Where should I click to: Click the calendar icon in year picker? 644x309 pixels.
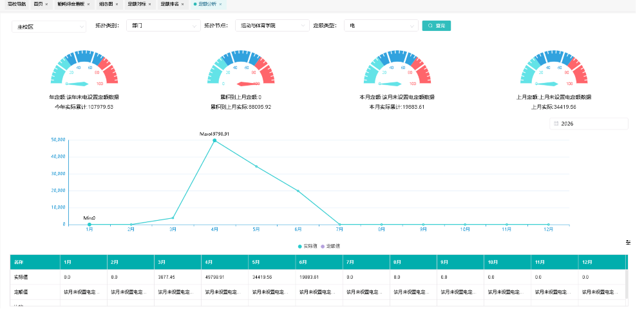(x=556, y=124)
